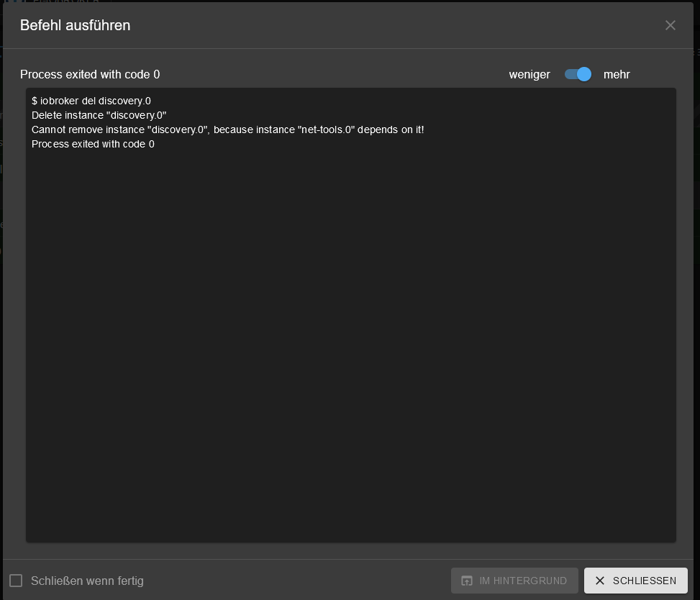
Task: Click the IM HINTERGRUND button
Action: point(514,581)
